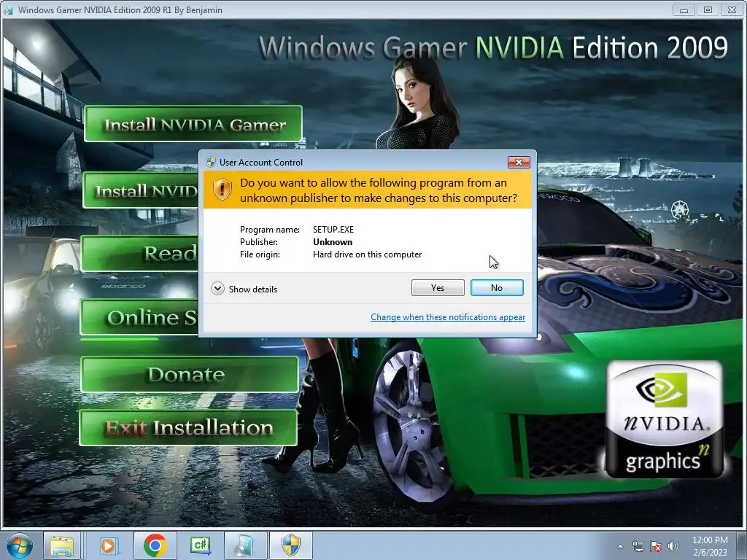This screenshot has height=560, width=747.
Task: Click the Exit Installation button
Action: pyautogui.click(x=189, y=427)
